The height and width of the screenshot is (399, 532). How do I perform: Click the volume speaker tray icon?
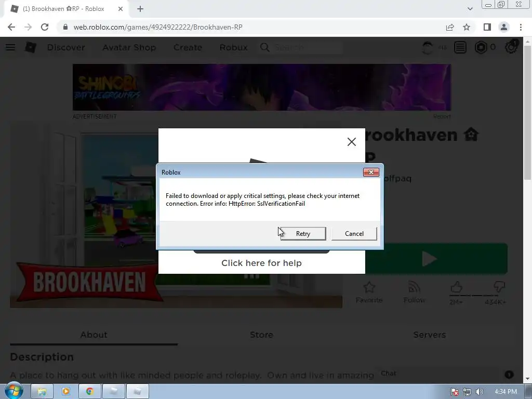[x=479, y=392]
